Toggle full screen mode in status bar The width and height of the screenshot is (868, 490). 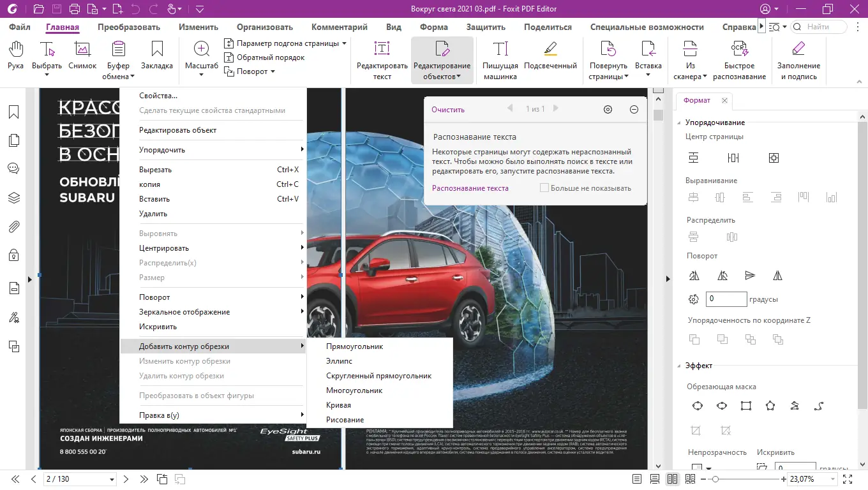click(x=848, y=479)
